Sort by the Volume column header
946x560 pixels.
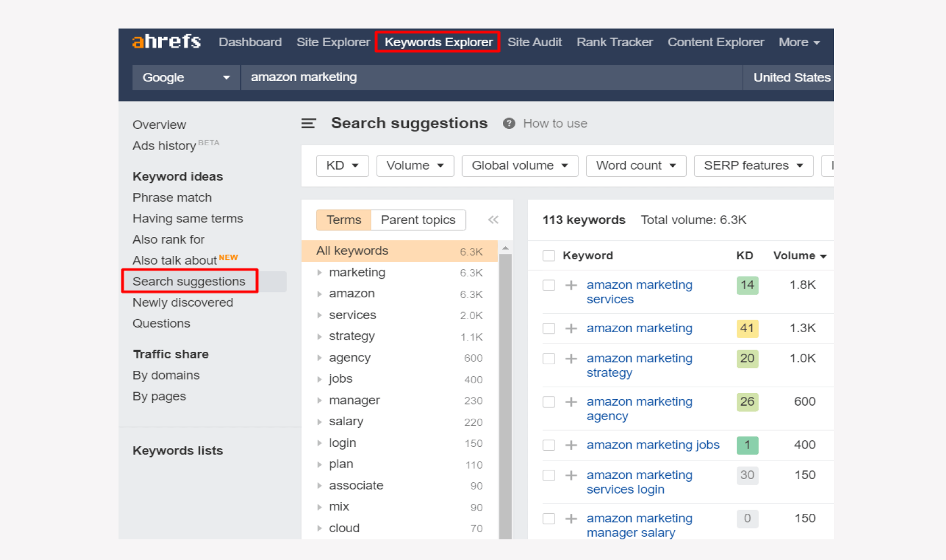800,256
